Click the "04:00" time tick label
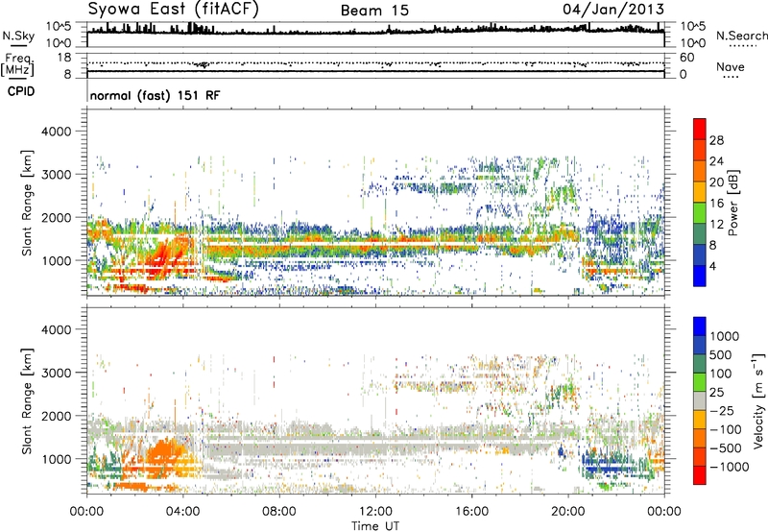Image resolution: width=768 pixels, height=532 pixels. click(182, 512)
